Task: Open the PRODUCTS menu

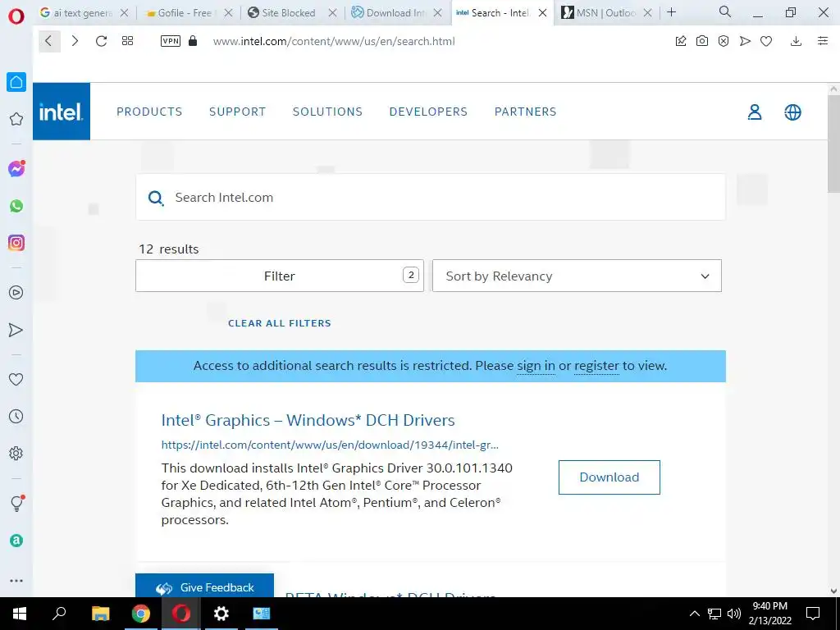Action: pyautogui.click(x=149, y=112)
